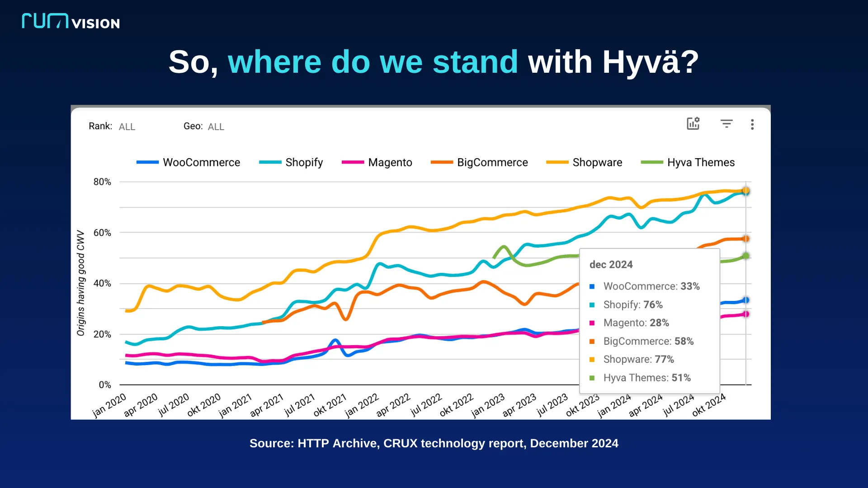This screenshot has height=488, width=868.
Task: Click the jan 2020 axis label
Action: pos(109,405)
